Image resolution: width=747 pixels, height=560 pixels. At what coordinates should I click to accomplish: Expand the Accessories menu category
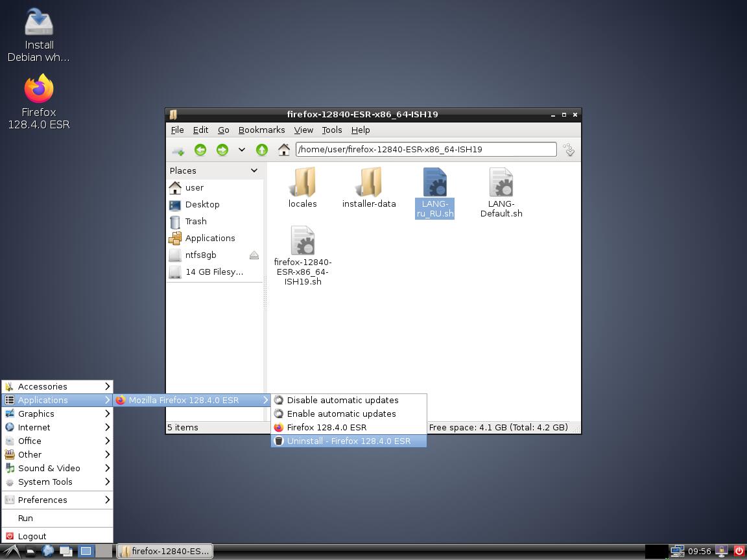pyautogui.click(x=57, y=387)
